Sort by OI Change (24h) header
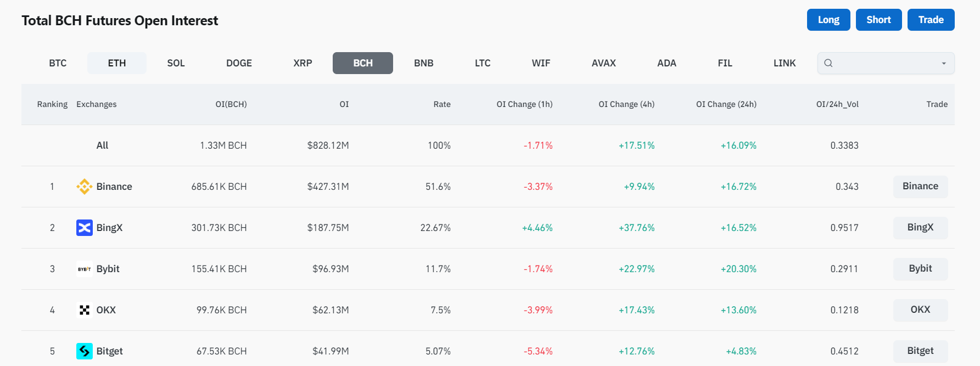This screenshot has height=366, width=980. pyautogui.click(x=726, y=104)
